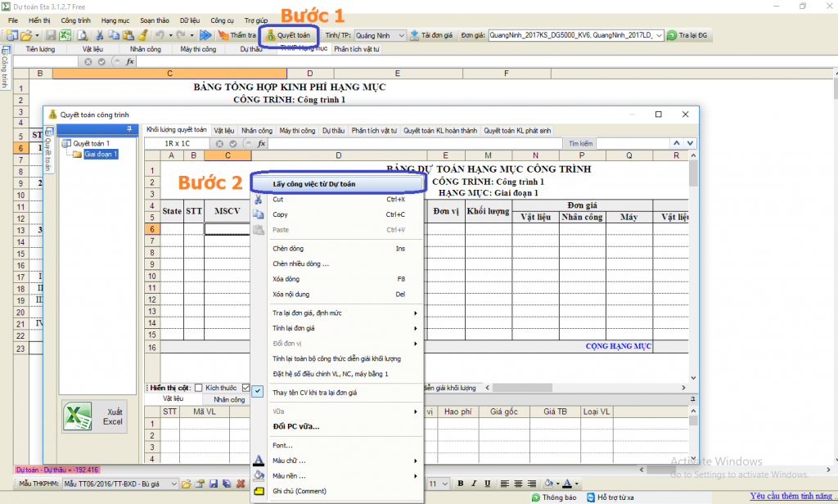Toggle the Kích thước checkbox
This screenshot has width=838, height=504.
198,388
